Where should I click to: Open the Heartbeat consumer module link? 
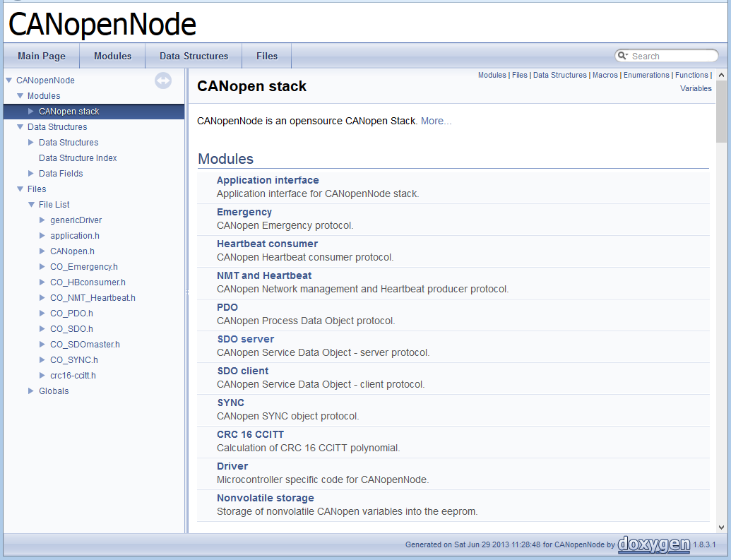click(267, 244)
